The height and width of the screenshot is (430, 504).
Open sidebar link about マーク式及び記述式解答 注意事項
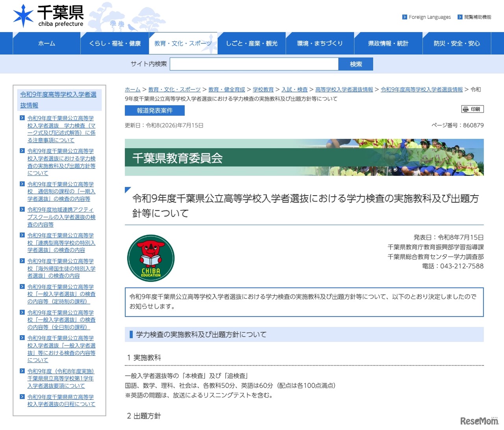(x=61, y=129)
